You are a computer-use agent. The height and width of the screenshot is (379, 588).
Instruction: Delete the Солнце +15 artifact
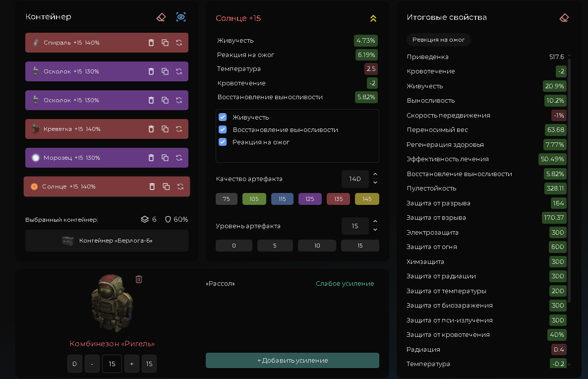pos(152,187)
